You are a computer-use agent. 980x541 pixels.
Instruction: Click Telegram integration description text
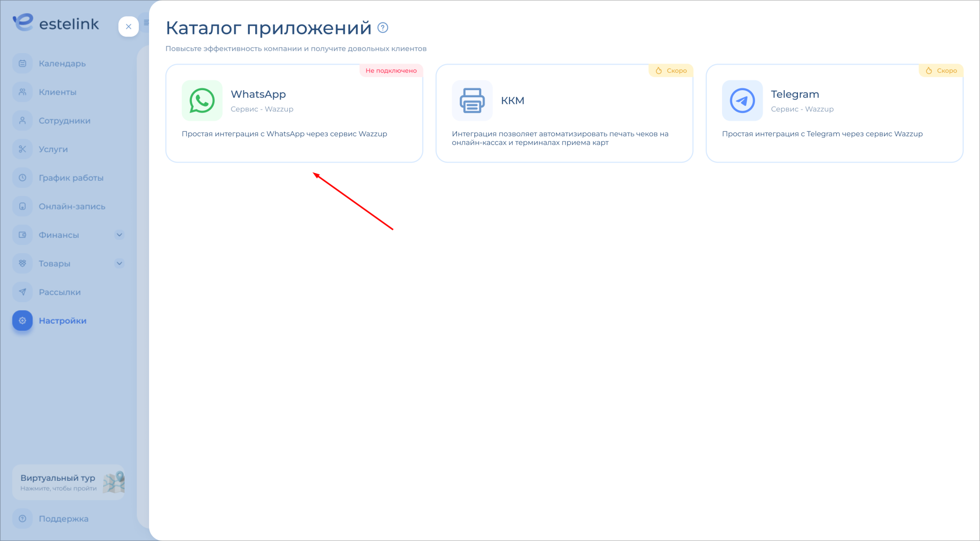tap(822, 134)
